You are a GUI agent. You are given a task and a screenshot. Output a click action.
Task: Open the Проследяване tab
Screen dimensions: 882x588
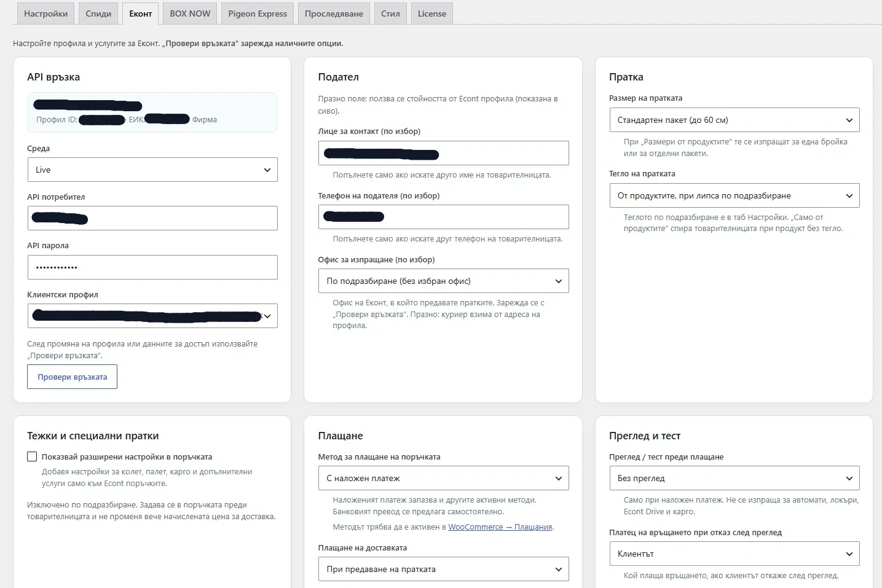click(x=334, y=14)
